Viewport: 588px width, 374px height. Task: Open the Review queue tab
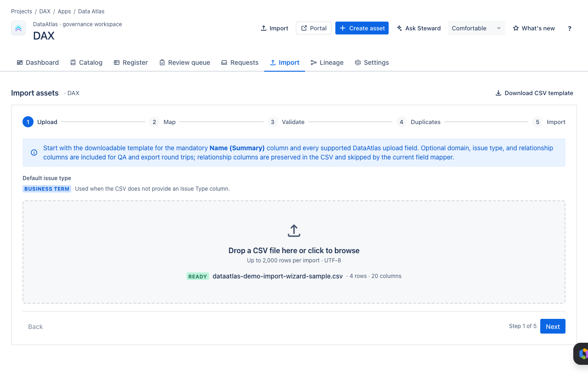point(185,62)
